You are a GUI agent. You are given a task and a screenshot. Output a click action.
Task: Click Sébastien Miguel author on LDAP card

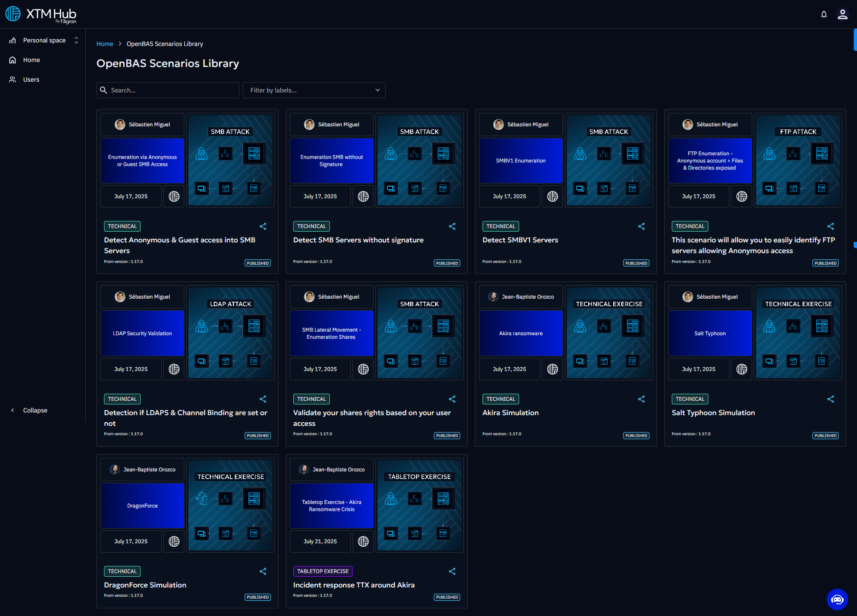point(142,297)
